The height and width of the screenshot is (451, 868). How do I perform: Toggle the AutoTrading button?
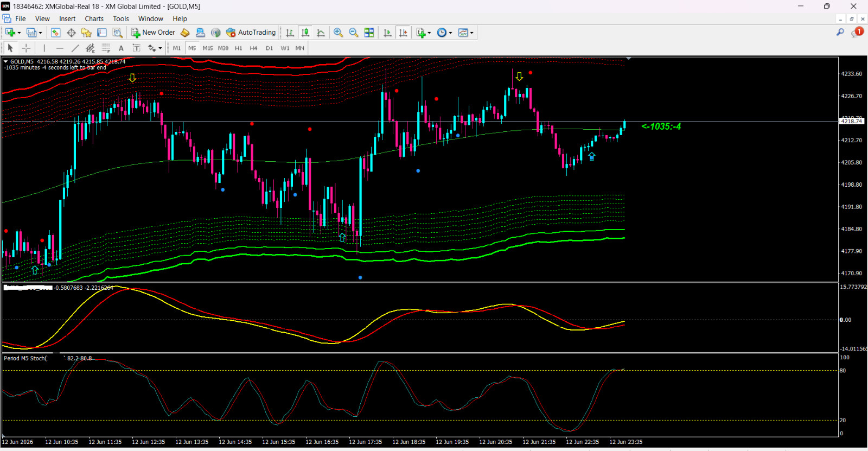[x=251, y=33]
